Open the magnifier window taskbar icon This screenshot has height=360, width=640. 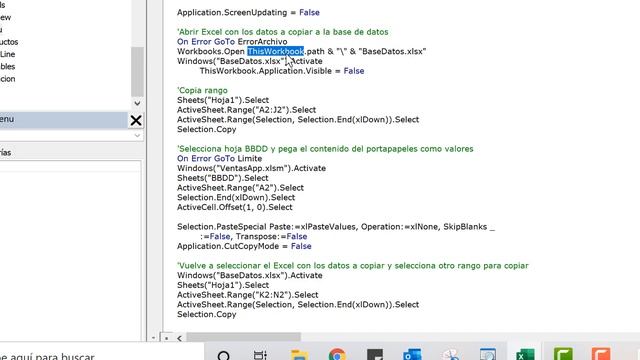pyautogui.click(x=488, y=354)
